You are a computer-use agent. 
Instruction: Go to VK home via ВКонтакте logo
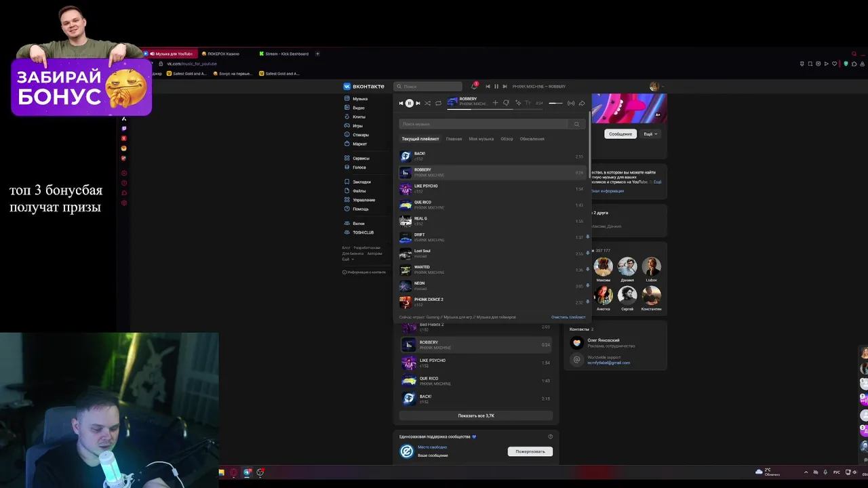(x=364, y=86)
